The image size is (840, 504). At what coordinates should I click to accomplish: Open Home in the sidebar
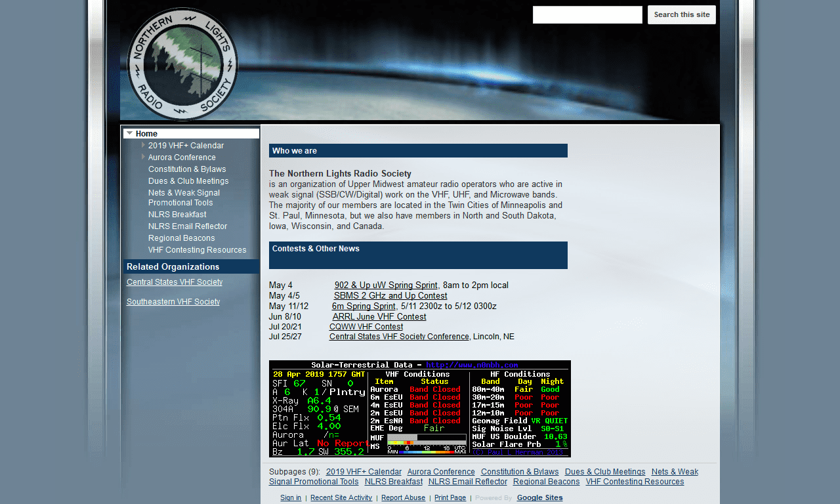tap(146, 134)
